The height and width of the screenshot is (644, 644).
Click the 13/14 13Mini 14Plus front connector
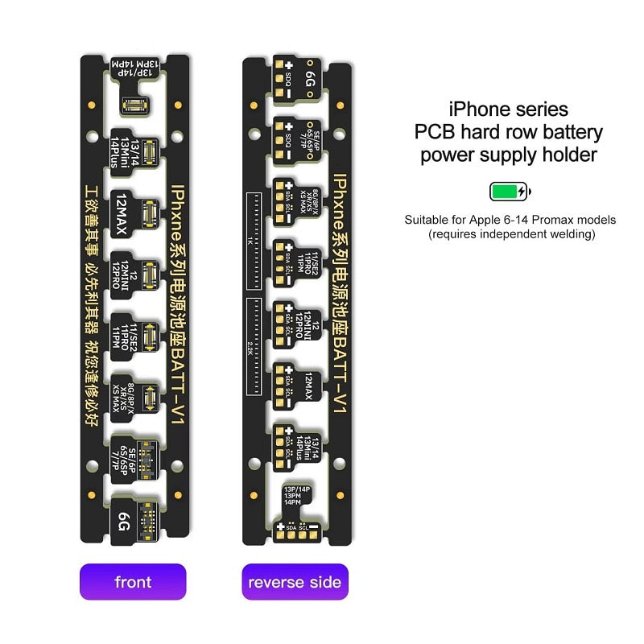click(x=134, y=152)
